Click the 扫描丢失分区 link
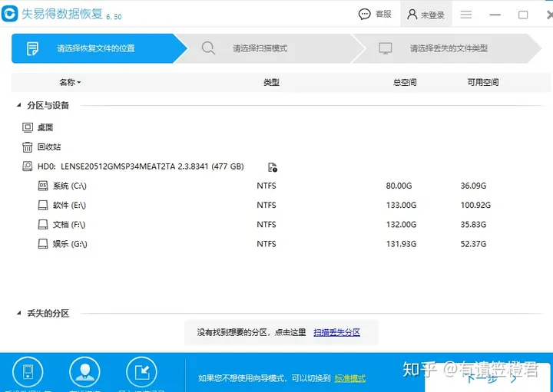Screen dimensions: 553x392 336,332
